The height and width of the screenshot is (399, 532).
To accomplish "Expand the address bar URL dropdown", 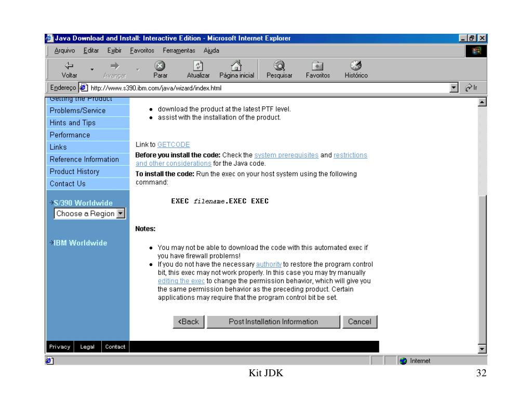I will coord(454,88).
